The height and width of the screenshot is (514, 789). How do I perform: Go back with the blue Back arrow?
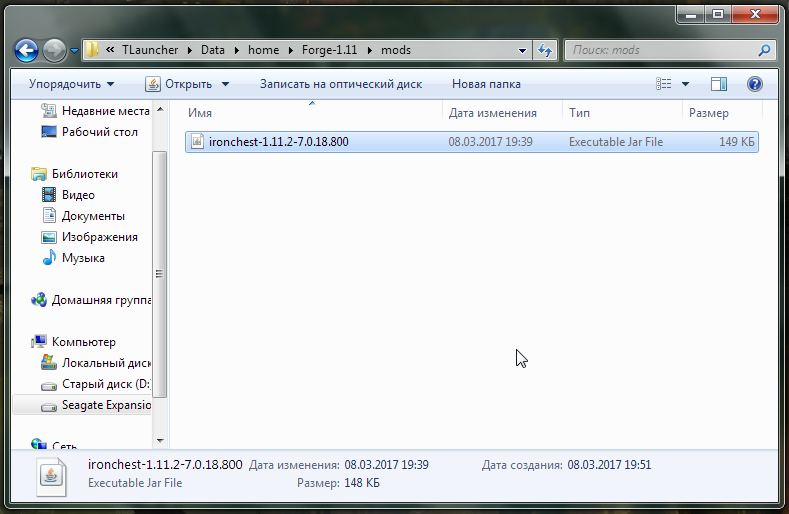tap(26, 50)
